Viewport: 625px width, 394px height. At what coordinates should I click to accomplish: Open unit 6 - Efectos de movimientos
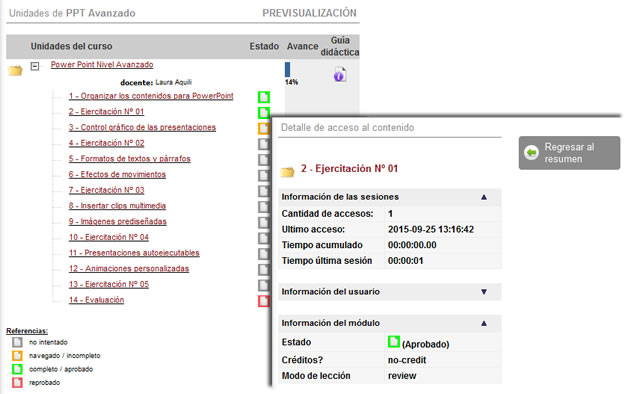pos(117,175)
